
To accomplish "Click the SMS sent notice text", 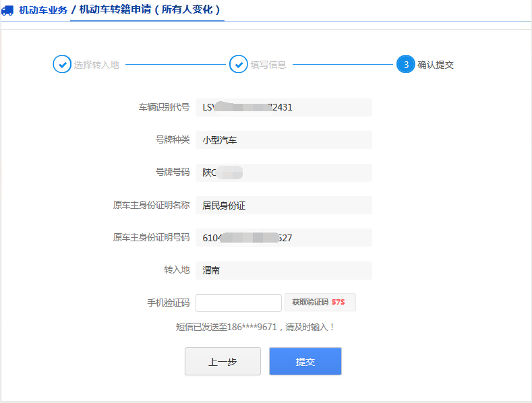I will [256, 327].
